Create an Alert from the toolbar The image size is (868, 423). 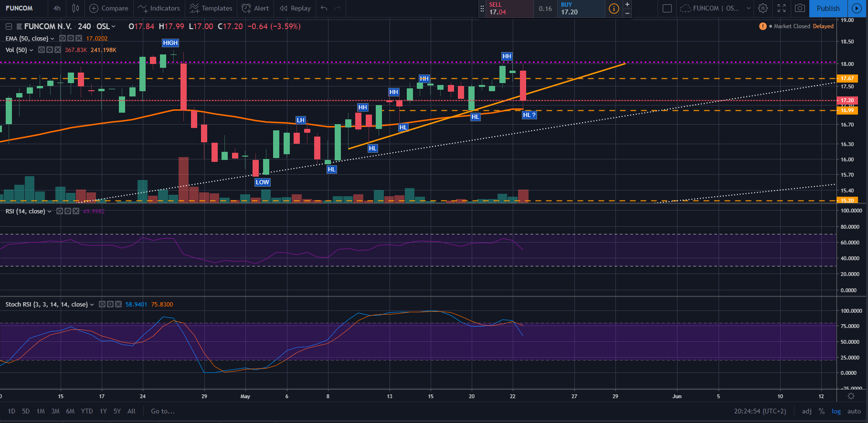(x=255, y=8)
